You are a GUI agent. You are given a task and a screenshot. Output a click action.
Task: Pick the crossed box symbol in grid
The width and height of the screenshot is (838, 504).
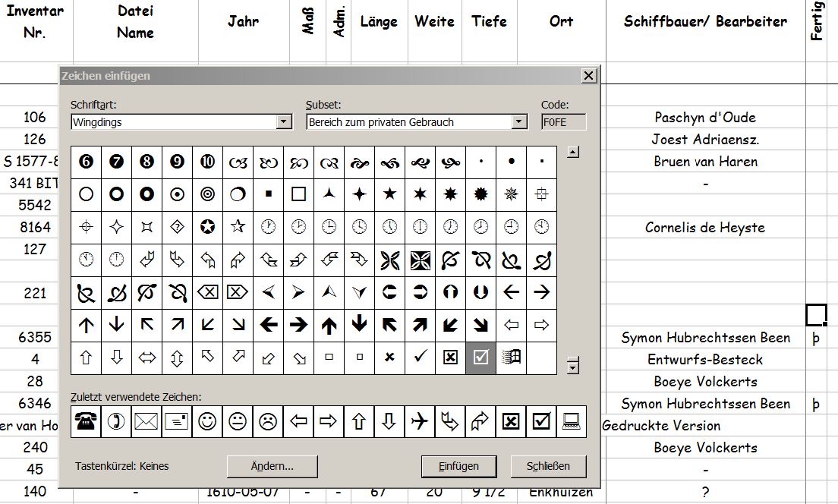click(450, 357)
